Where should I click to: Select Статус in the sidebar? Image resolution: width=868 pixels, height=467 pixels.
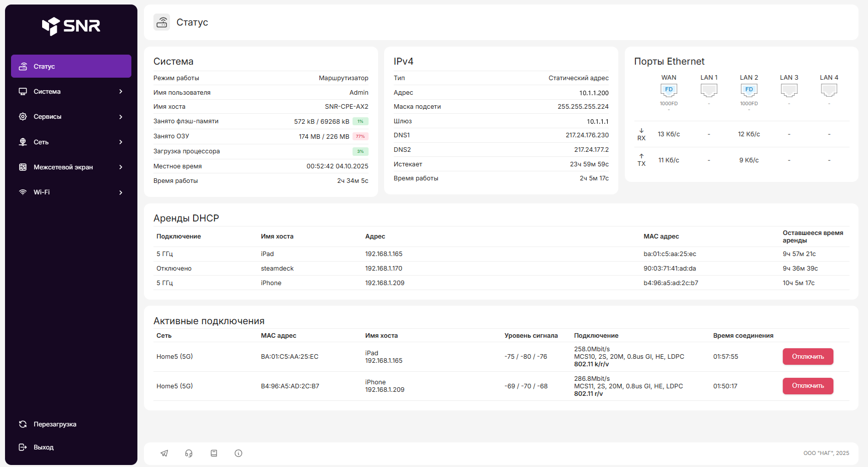(71, 66)
